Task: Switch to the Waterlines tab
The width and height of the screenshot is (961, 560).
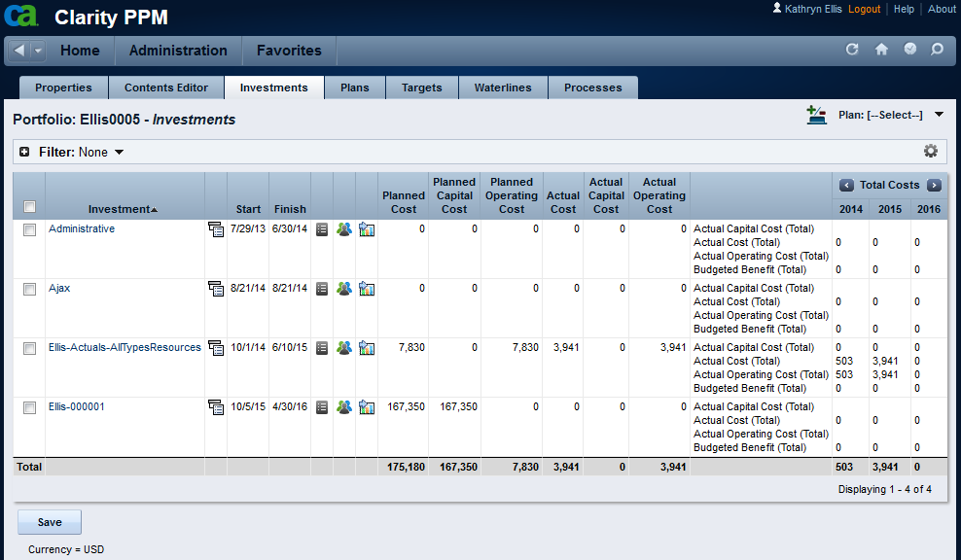Action: tap(503, 87)
